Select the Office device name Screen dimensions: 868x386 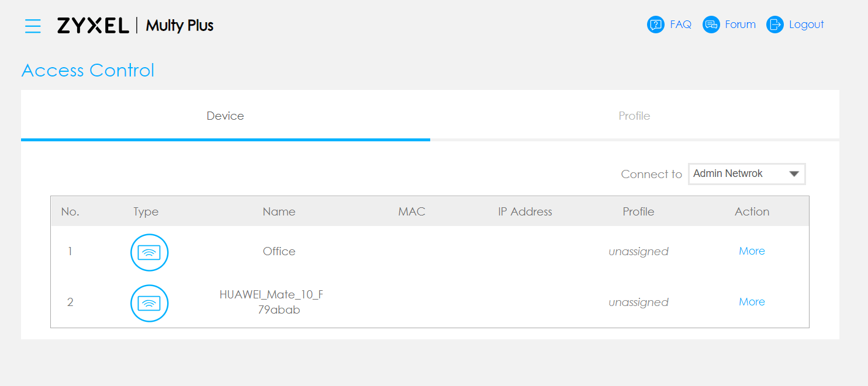(279, 251)
